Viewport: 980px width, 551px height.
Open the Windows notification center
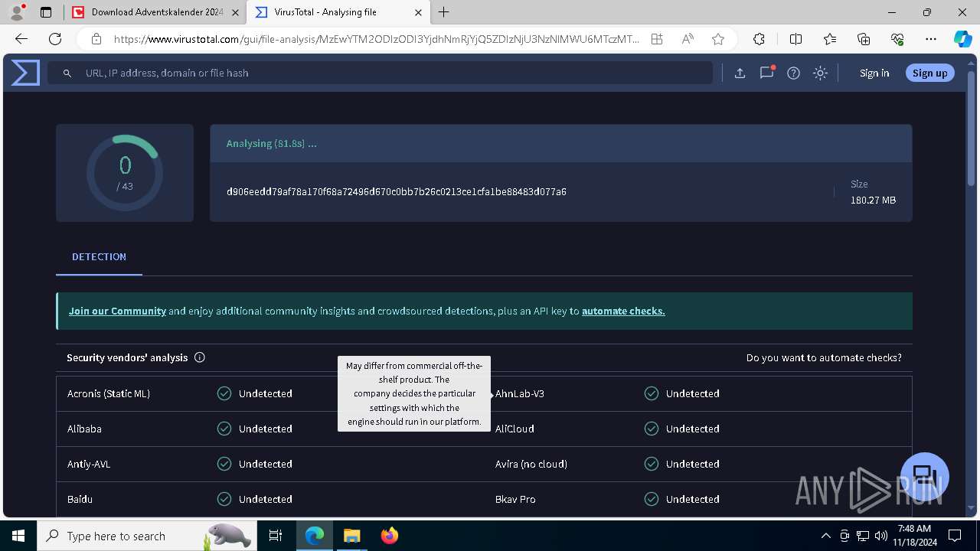(955, 536)
